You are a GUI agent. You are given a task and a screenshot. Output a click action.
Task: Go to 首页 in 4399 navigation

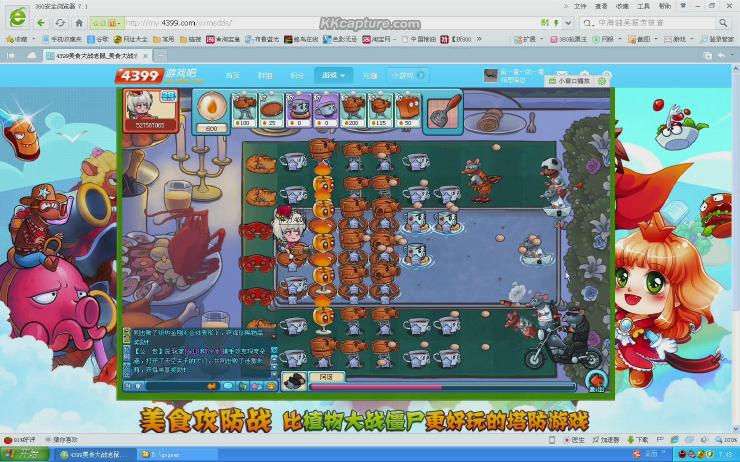point(232,76)
